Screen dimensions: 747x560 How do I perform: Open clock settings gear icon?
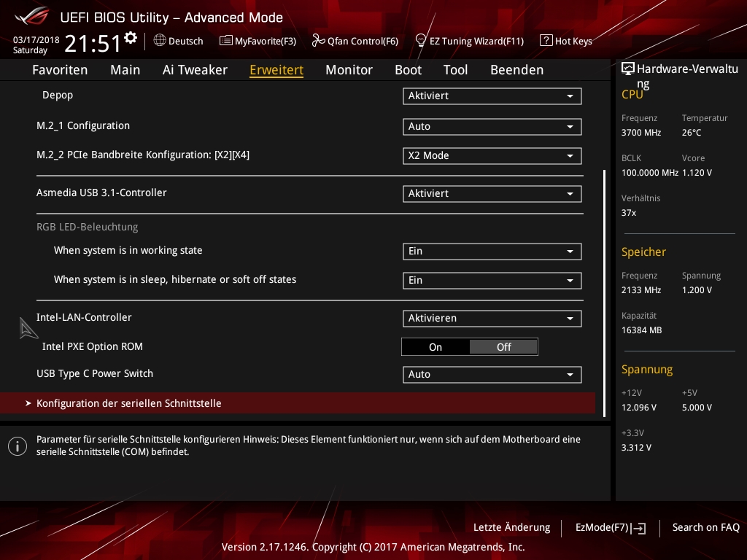(x=130, y=38)
